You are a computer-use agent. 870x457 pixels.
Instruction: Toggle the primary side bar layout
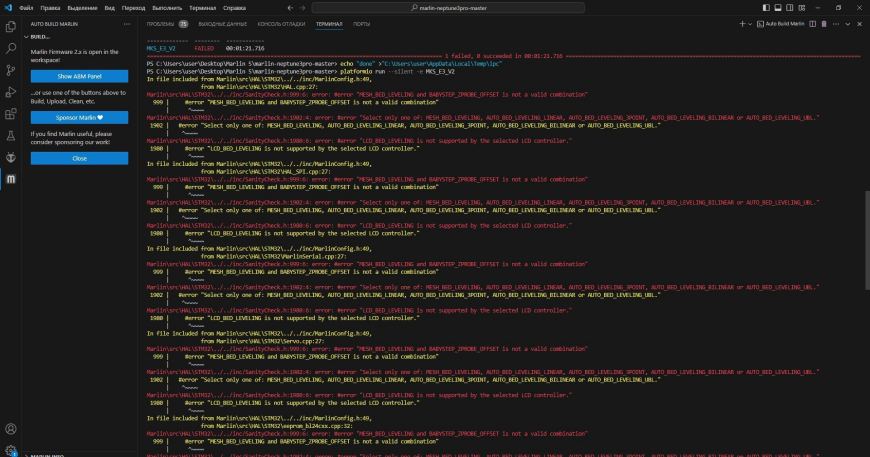point(766,8)
